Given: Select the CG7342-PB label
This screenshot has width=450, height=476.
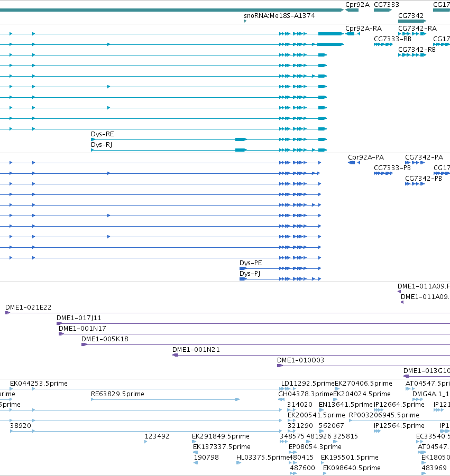Looking at the screenshot, I should coord(423,179).
